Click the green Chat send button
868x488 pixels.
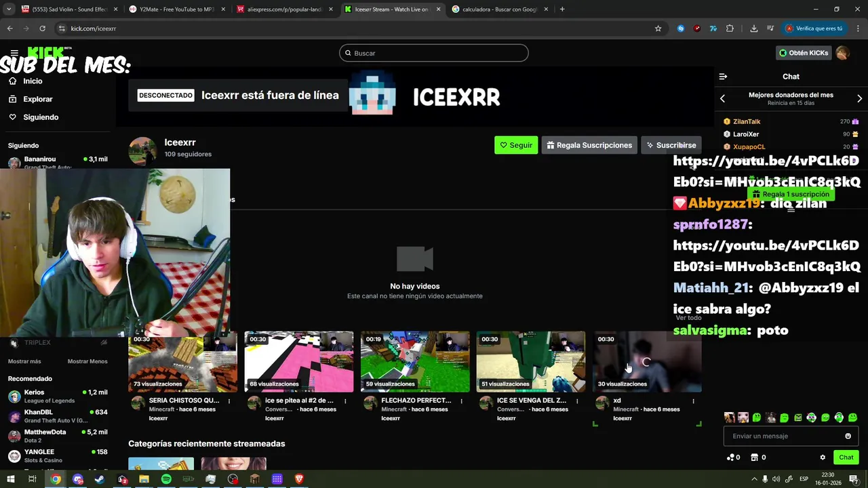846,457
